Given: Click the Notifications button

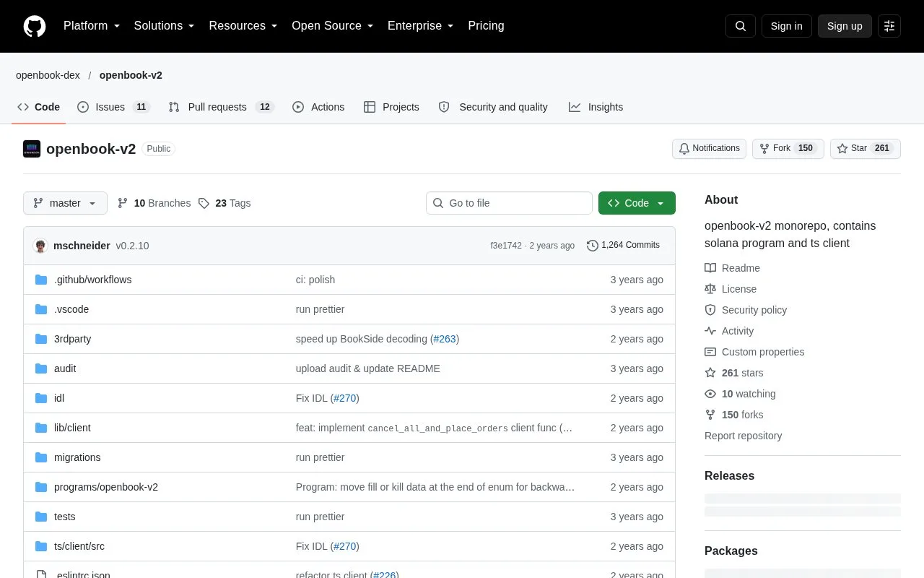Looking at the screenshot, I should (709, 148).
